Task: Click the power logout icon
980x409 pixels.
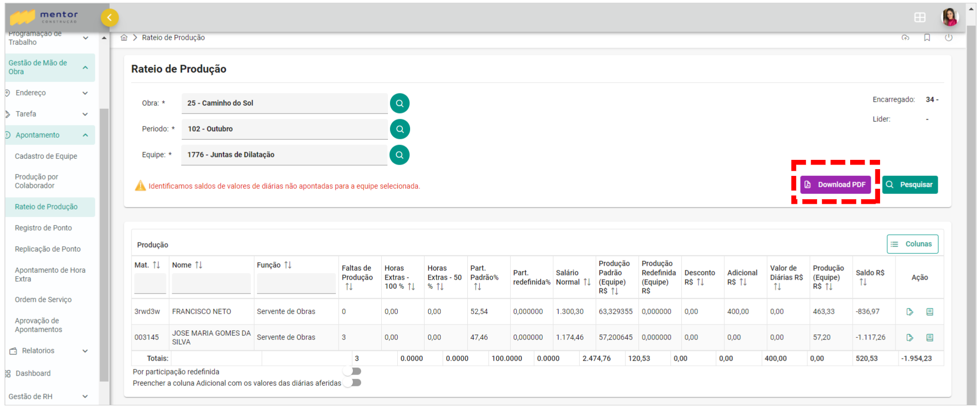Action: [949, 38]
